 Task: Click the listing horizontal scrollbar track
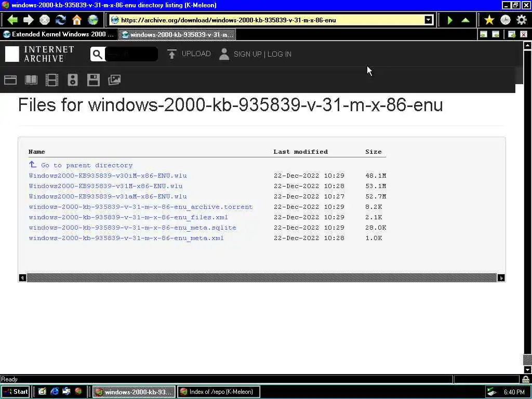click(x=262, y=278)
